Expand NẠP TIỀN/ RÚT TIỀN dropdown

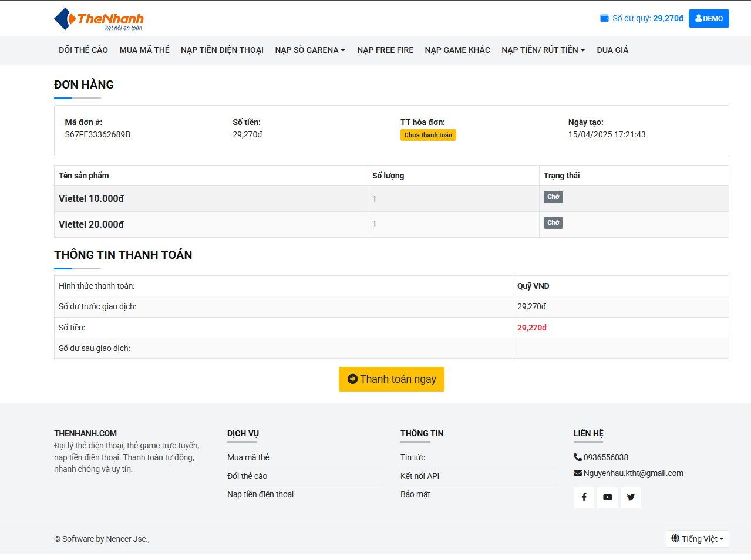tap(543, 50)
